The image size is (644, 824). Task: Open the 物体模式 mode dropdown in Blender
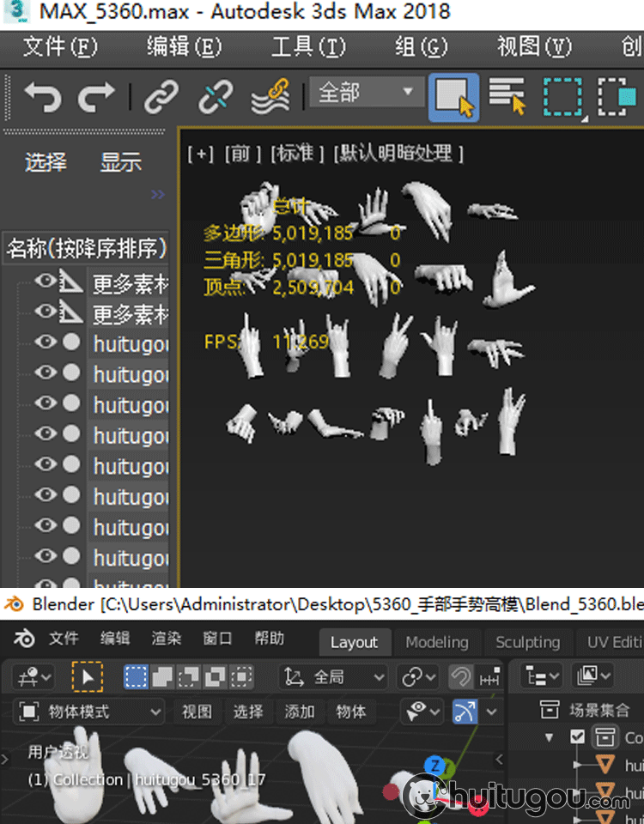click(90, 712)
